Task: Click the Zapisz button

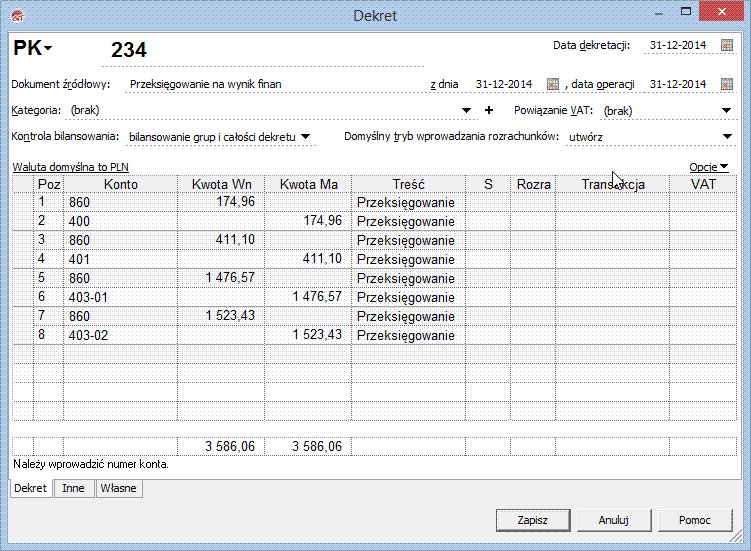Action: coord(533,520)
